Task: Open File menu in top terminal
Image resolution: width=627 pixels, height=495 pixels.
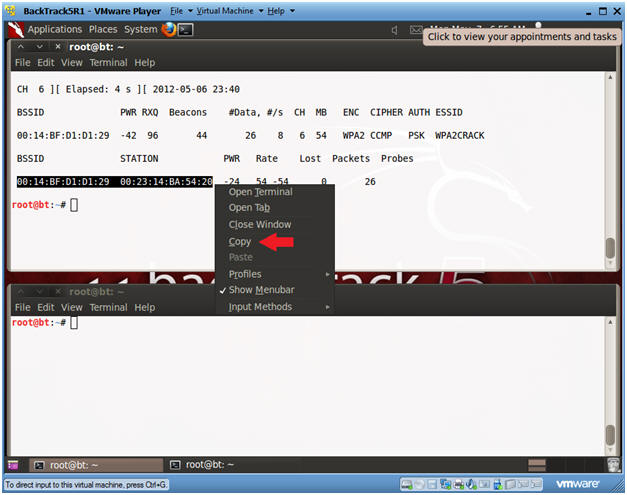Action: 22,63
